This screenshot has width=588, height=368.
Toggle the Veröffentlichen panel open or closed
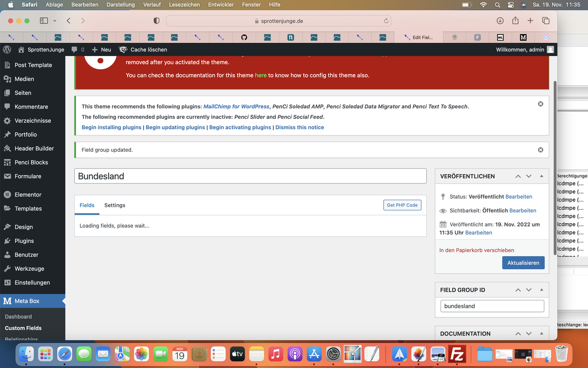[542, 176]
